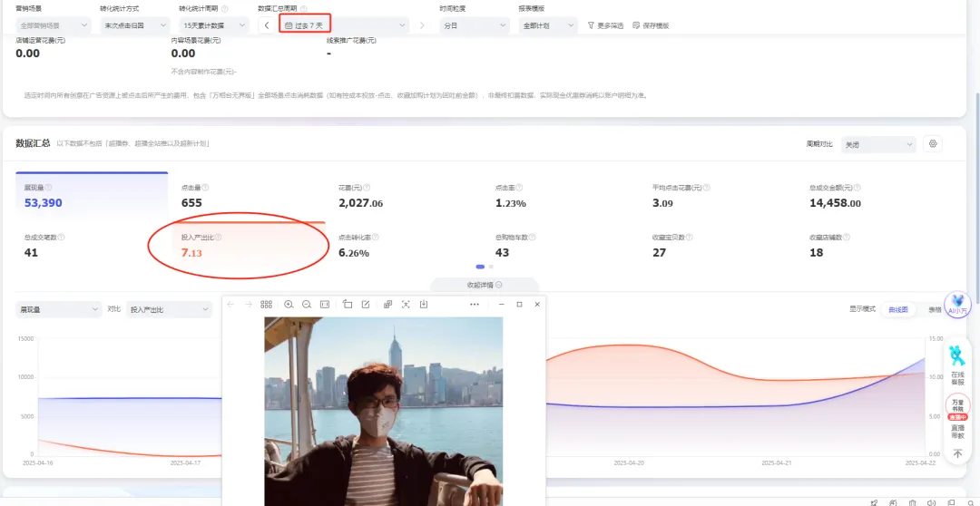
Task: Open 在线客服 online support
Action: pyautogui.click(x=957, y=365)
